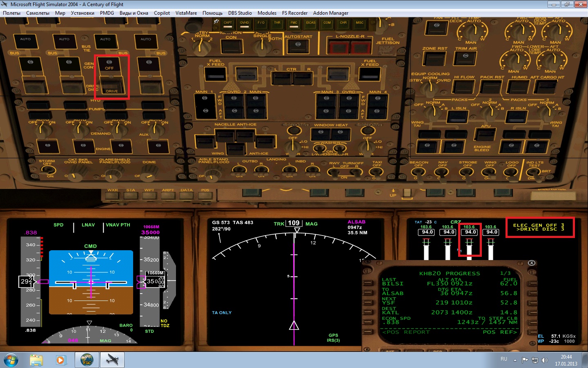Open the FS Recorder menu
588x368 pixels.
click(x=295, y=13)
